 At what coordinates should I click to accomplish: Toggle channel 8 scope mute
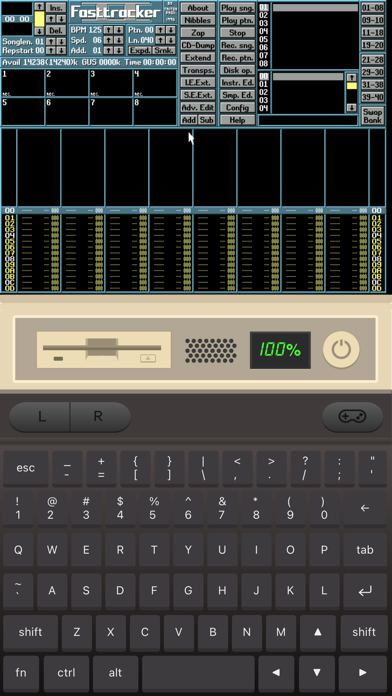pos(155,111)
